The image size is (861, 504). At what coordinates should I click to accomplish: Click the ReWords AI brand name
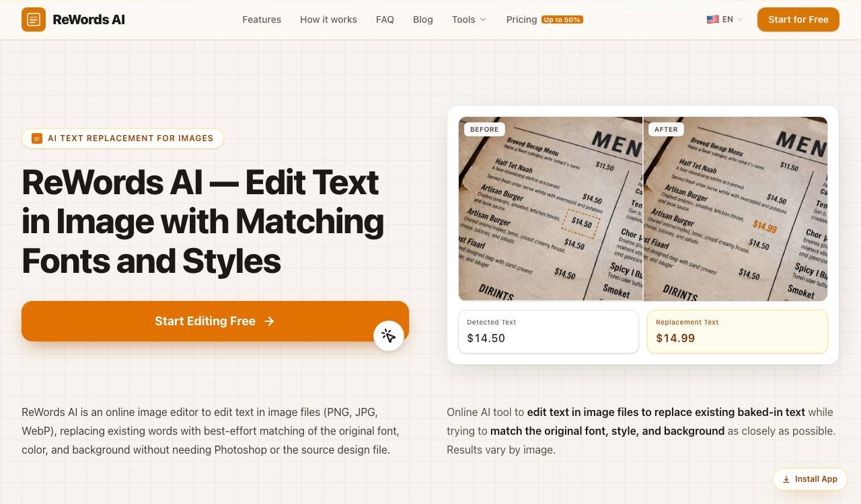[89, 19]
